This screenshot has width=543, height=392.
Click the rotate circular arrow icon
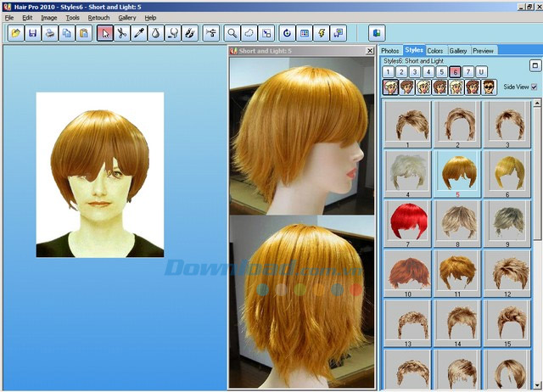(287, 33)
